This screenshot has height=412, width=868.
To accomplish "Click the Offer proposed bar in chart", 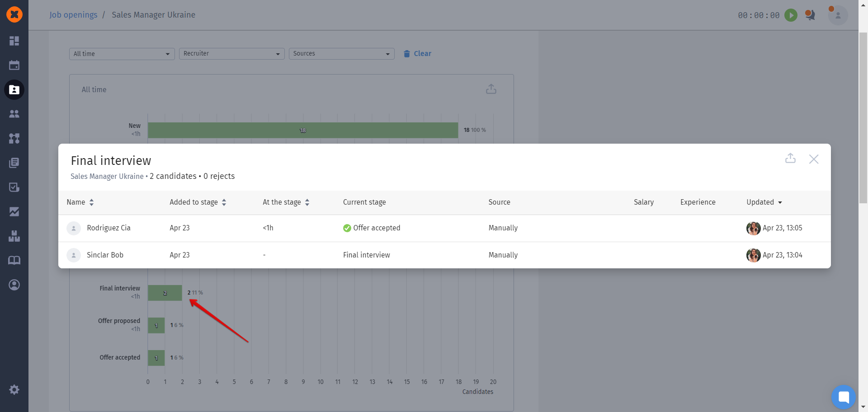I will 156,325.
